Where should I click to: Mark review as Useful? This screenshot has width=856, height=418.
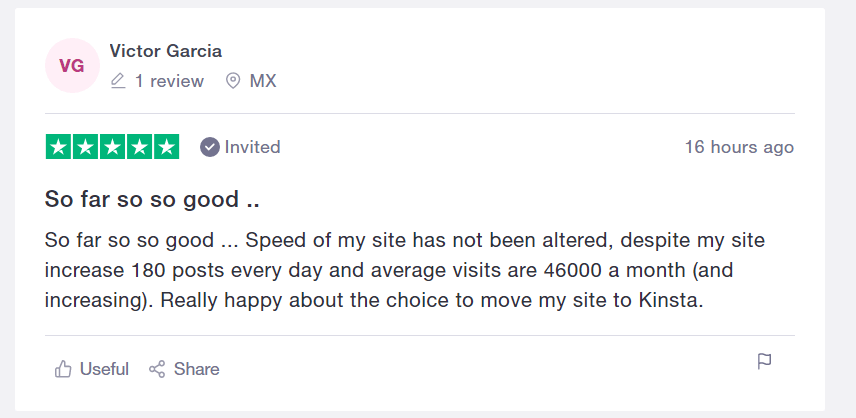coord(92,369)
